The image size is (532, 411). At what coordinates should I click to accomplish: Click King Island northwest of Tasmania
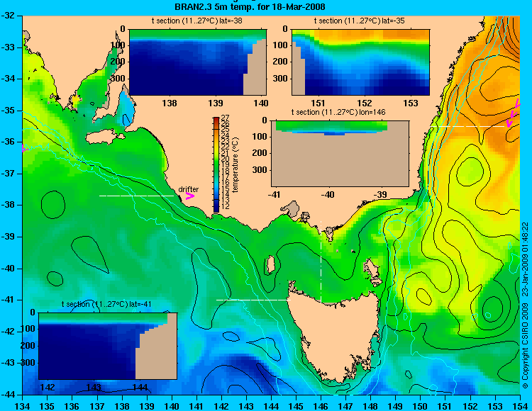click(270, 264)
